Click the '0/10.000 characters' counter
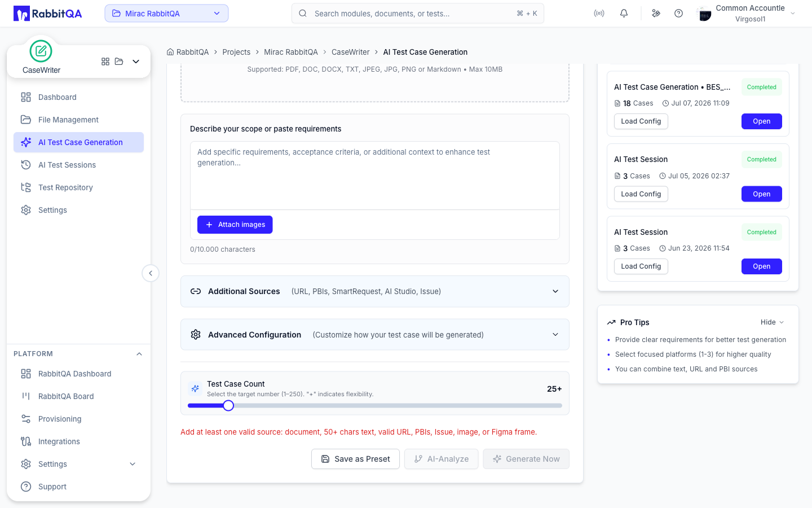Viewport: 812px width, 508px height. (223, 249)
